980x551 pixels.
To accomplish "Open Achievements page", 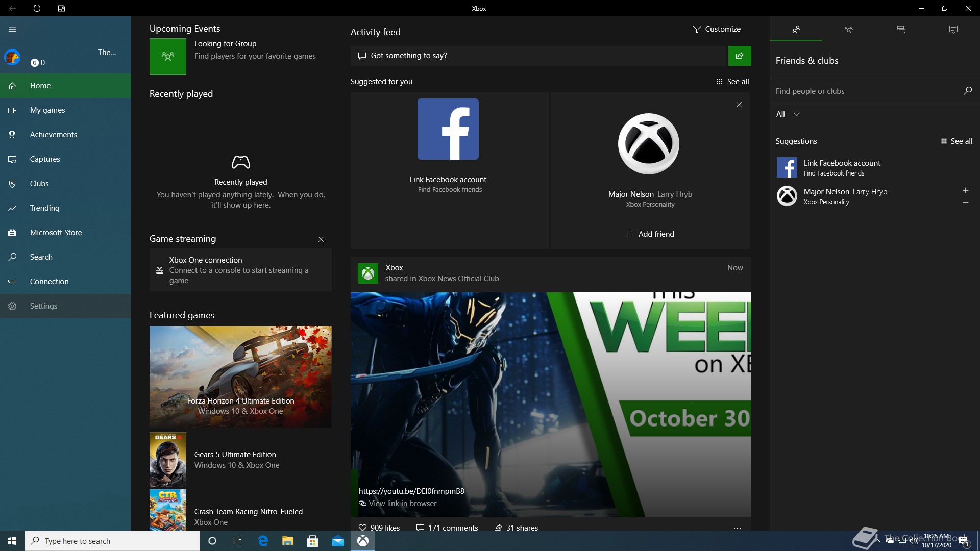I will click(x=65, y=135).
